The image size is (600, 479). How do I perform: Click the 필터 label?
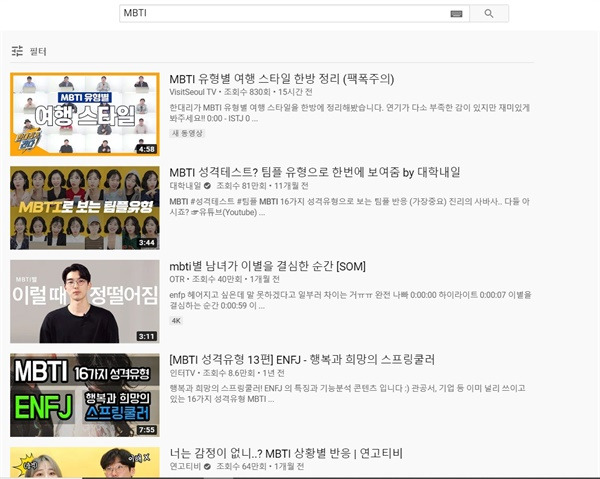(x=38, y=51)
